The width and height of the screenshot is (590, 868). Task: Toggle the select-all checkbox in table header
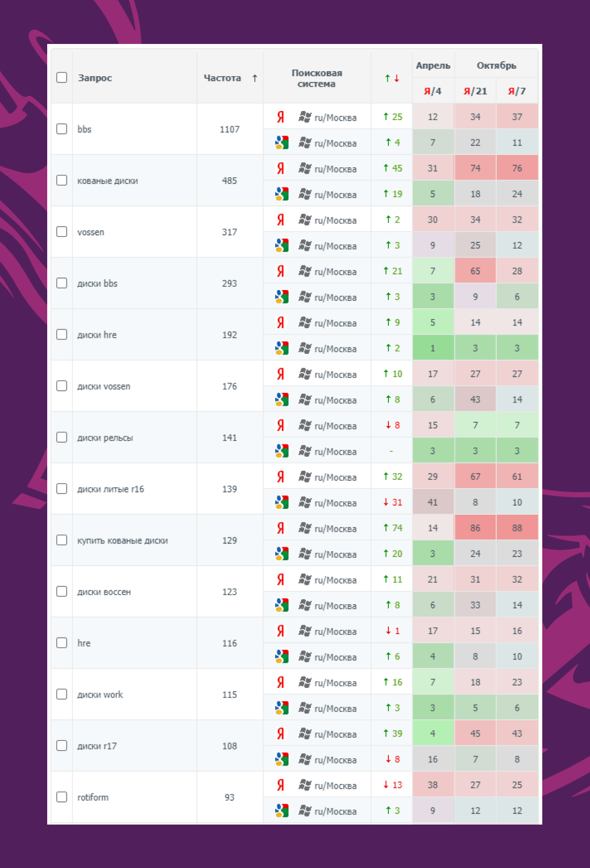62,77
